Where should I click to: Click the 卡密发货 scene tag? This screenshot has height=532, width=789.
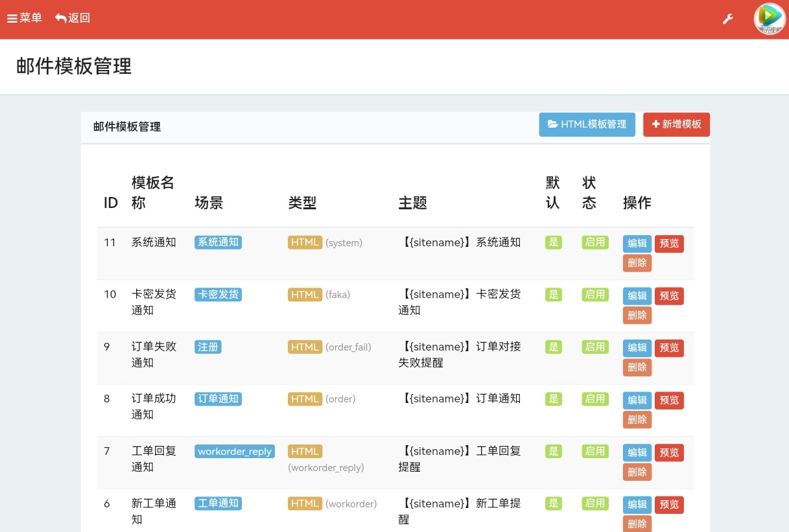click(x=218, y=294)
